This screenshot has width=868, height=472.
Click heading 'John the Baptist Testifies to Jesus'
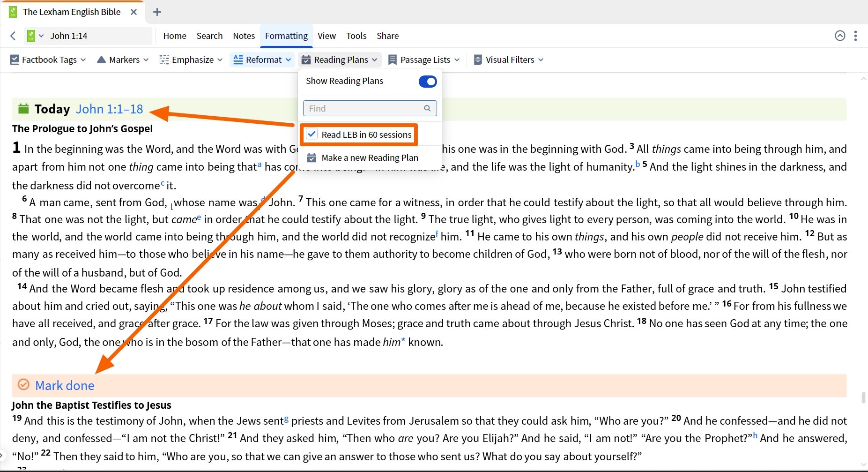tap(91, 405)
